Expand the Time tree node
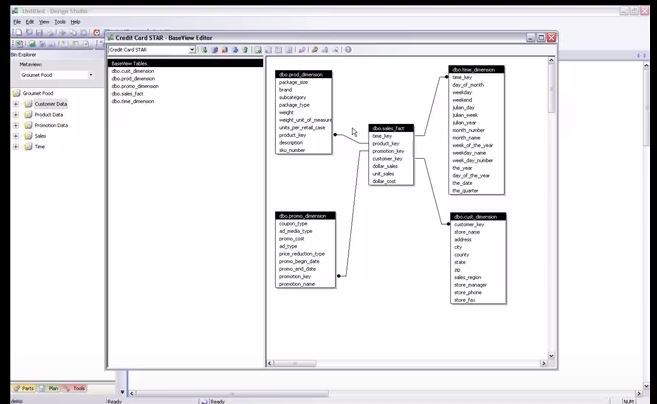This screenshot has width=657, height=404. point(15,147)
